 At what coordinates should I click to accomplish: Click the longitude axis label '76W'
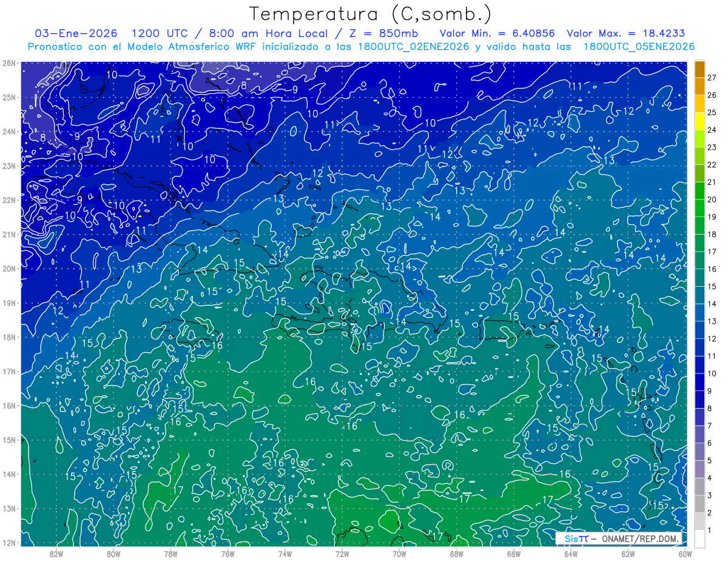coord(227,554)
